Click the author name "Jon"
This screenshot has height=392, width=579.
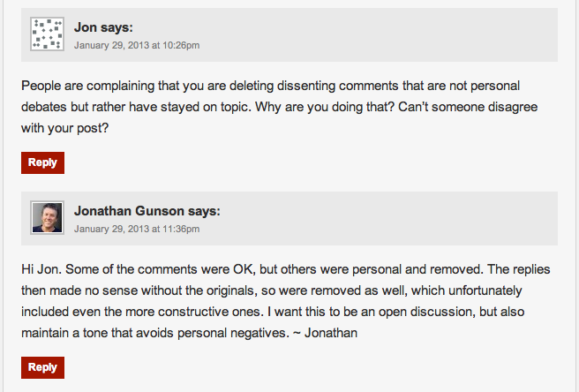(86, 27)
